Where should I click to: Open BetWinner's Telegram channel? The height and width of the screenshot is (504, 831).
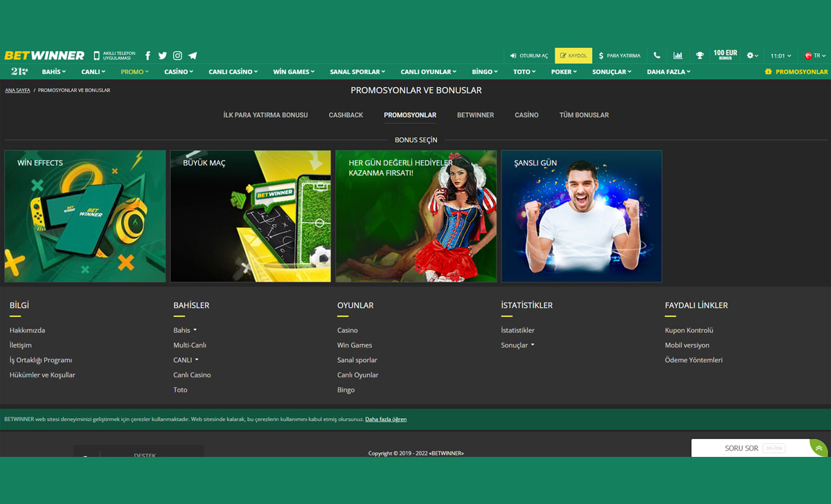193,55
